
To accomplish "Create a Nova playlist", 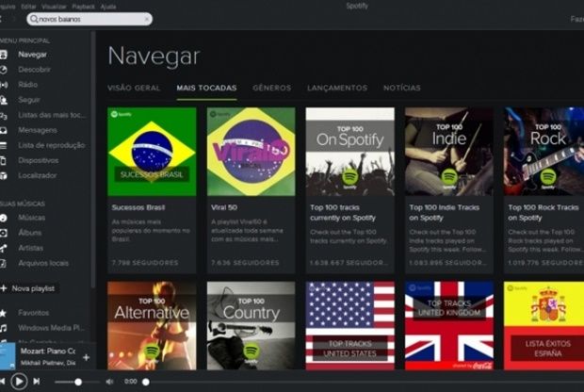I will pos(33,288).
